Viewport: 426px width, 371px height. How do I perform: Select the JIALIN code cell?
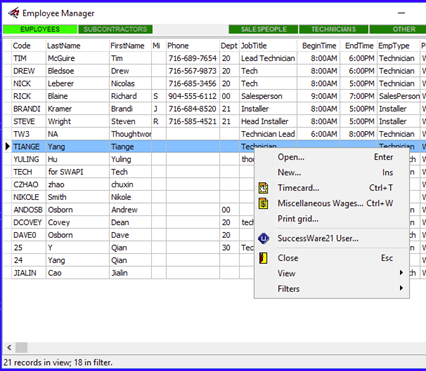point(28,273)
